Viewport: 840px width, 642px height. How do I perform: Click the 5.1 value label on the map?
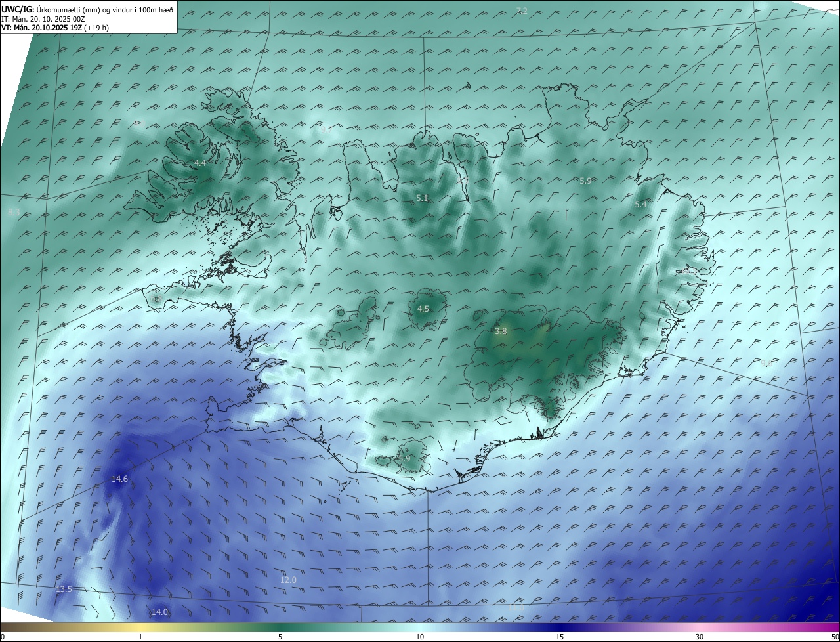[422, 198]
